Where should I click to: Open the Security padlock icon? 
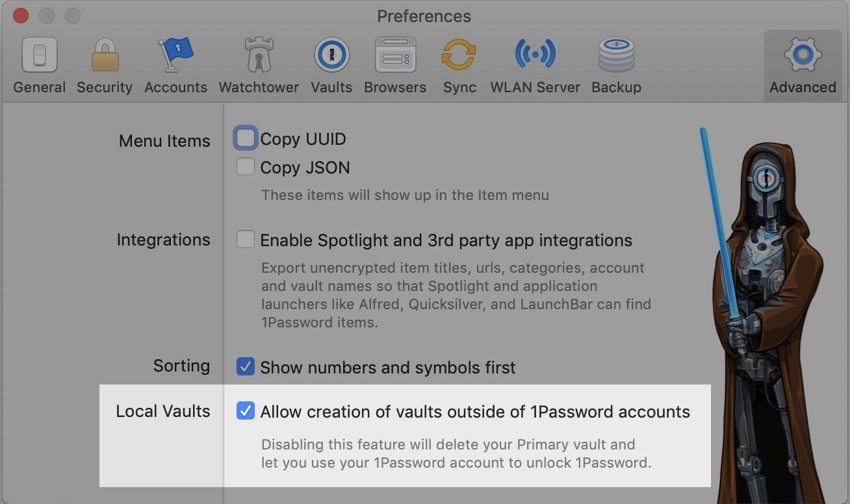[x=105, y=55]
